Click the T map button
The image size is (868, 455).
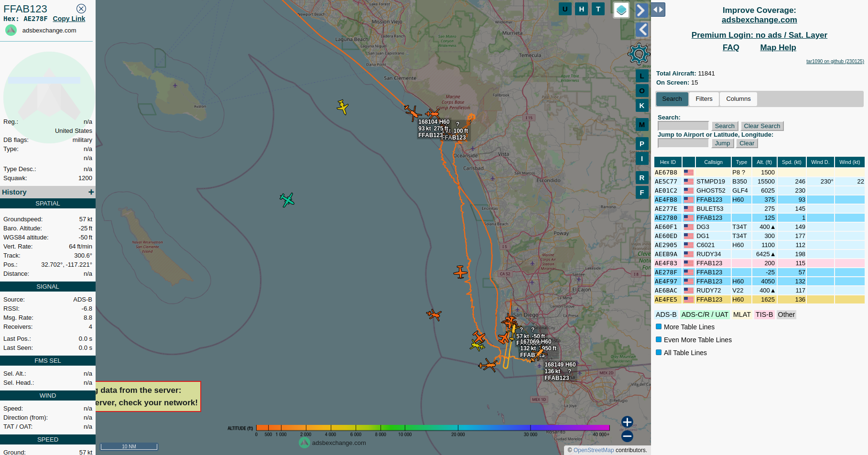[598, 9]
